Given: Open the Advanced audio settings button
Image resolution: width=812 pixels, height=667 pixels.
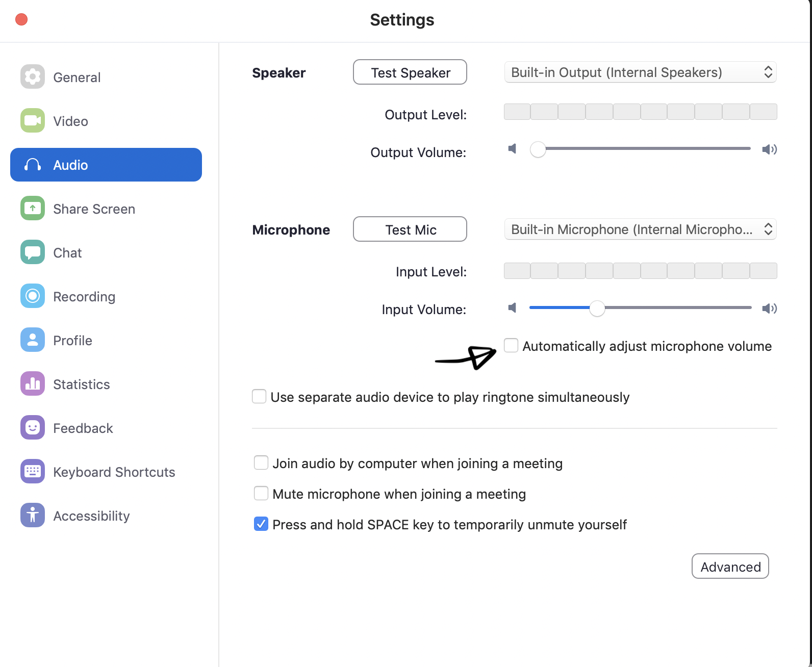Looking at the screenshot, I should (730, 567).
